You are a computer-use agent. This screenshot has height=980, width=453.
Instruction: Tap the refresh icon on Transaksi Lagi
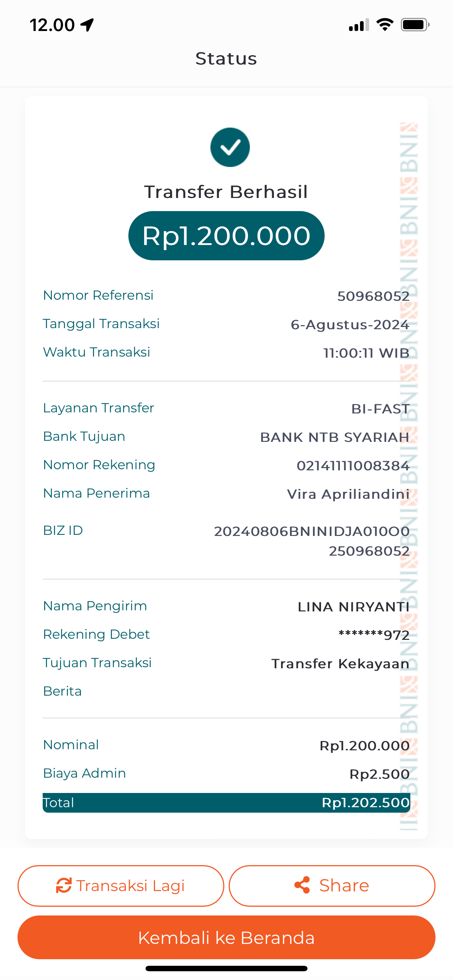pyautogui.click(x=64, y=885)
